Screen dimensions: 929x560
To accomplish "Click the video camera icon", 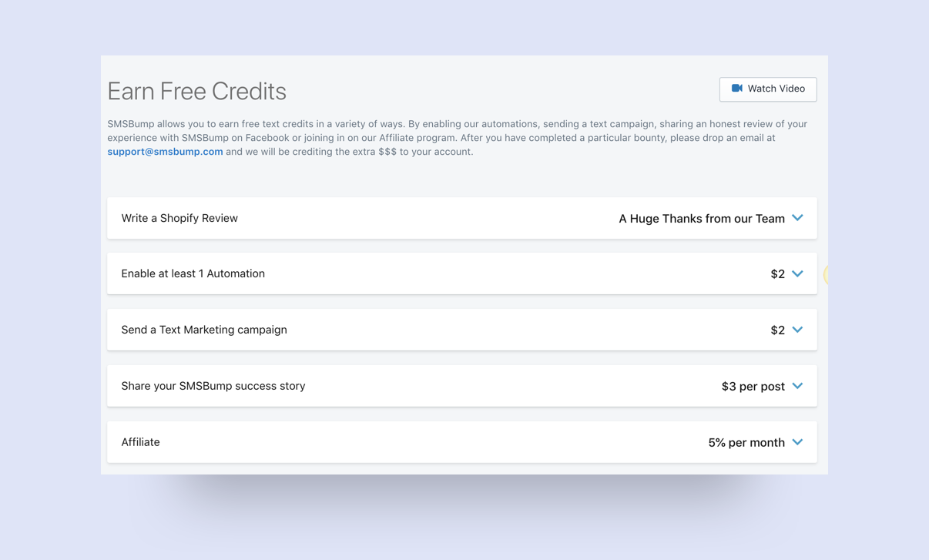I will [737, 89].
